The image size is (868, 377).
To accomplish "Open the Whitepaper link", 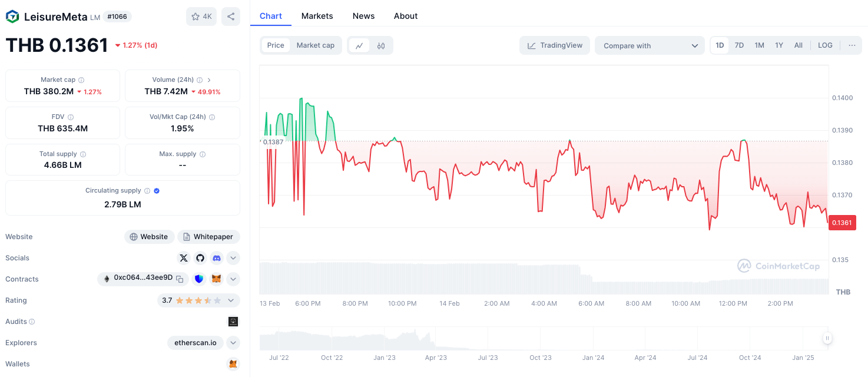I will pos(208,237).
